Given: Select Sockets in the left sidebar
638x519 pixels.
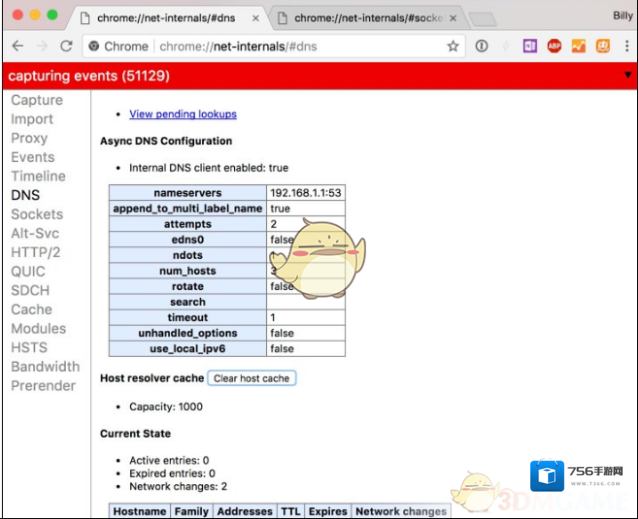Looking at the screenshot, I should click(x=36, y=214).
